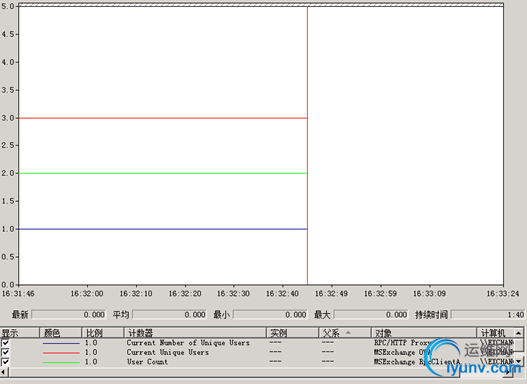Click the legend list scroll-down arrow
527x384 pixels.
click(519, 361)
